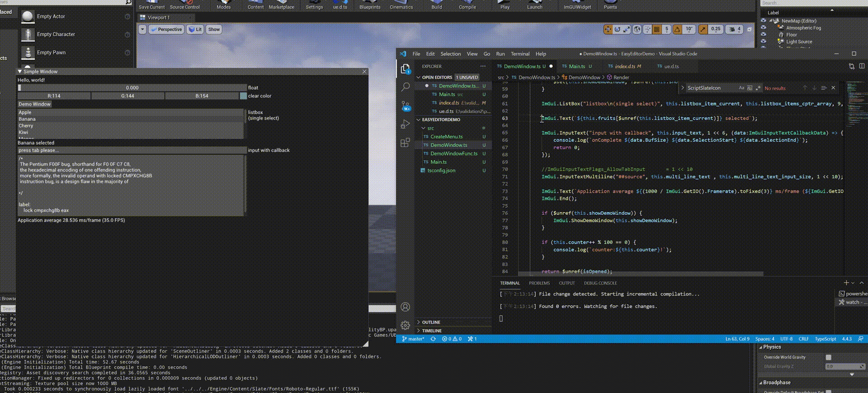Click surface snapping icon in viewport toolbar

click(x=647, y=29)
